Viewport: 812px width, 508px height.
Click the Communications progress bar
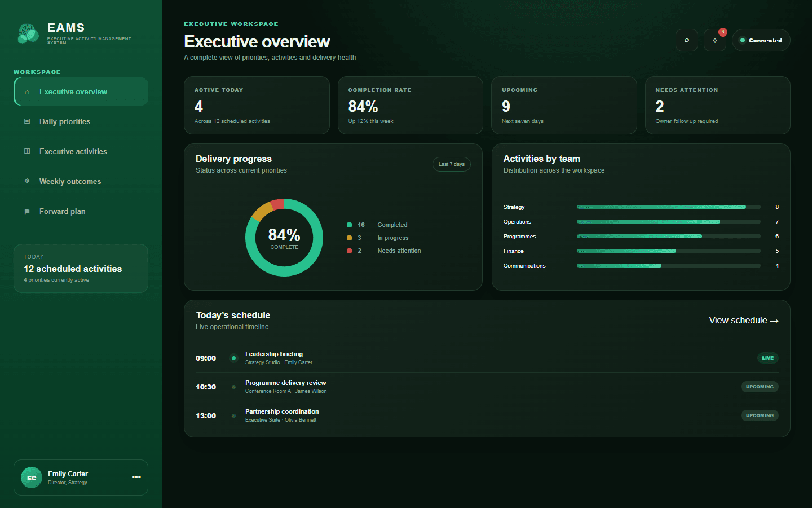click(x=669, y=266)
